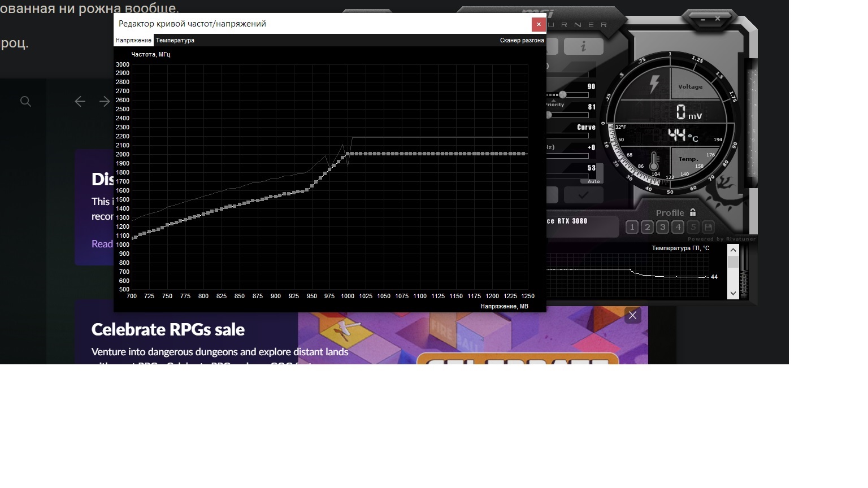Save profile with the floppy disk icon
The width and height of the screenshot is (868, 488).
[x=708, y=227]
